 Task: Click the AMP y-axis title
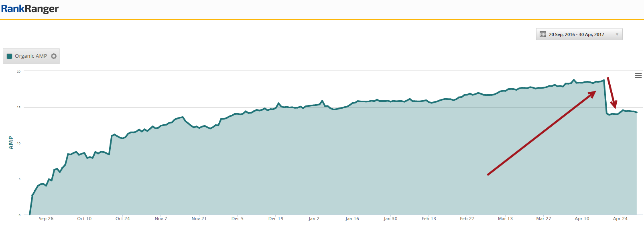[11, 143]
